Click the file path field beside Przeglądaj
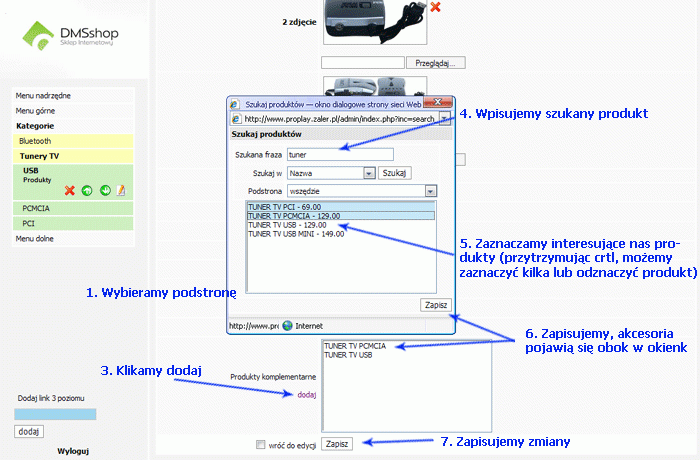The image size is (700, 460). click(363, 63)
